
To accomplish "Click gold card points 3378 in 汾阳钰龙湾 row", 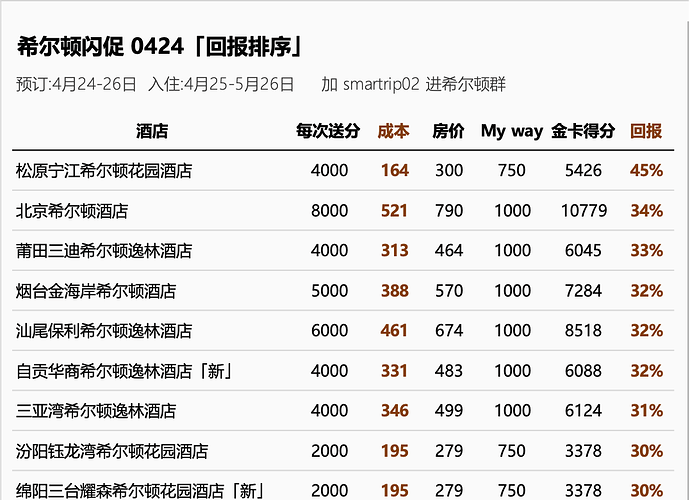I will click(583, 451).
